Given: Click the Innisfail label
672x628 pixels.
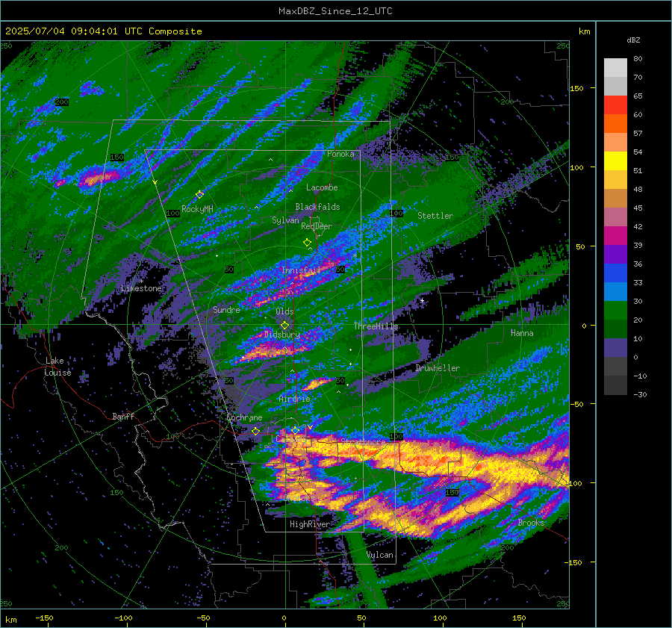Looking at the screenshot, I should click(x=301, y=270).
